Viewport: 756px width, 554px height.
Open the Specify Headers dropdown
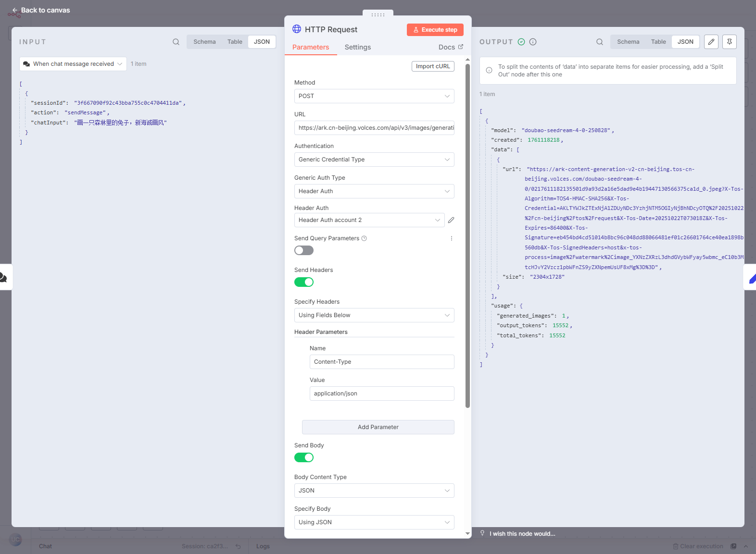pyautogui.click(x=374, y=315)
